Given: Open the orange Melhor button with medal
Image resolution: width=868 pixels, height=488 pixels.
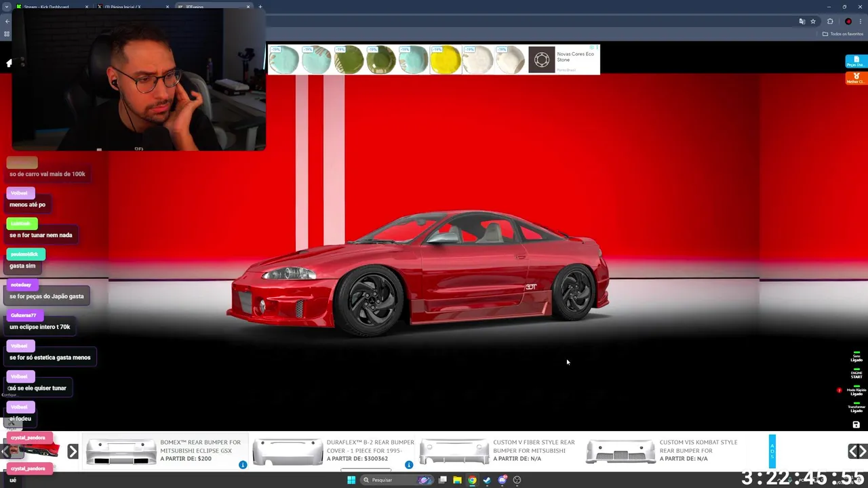Looking at the screenshot, I should [x=856, y=79].
